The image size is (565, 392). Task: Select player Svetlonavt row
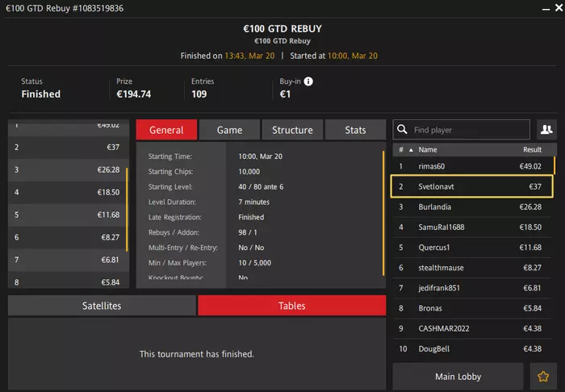(x=472, y=186)
